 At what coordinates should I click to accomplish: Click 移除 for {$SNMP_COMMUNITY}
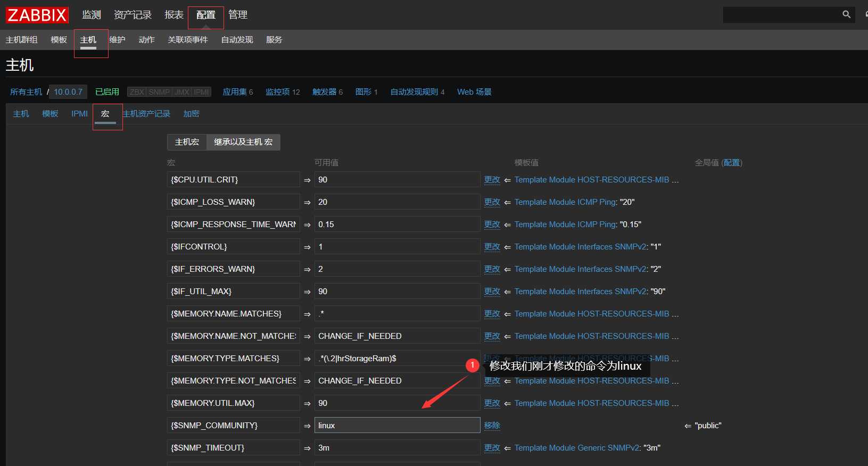[x=492, y=426]
